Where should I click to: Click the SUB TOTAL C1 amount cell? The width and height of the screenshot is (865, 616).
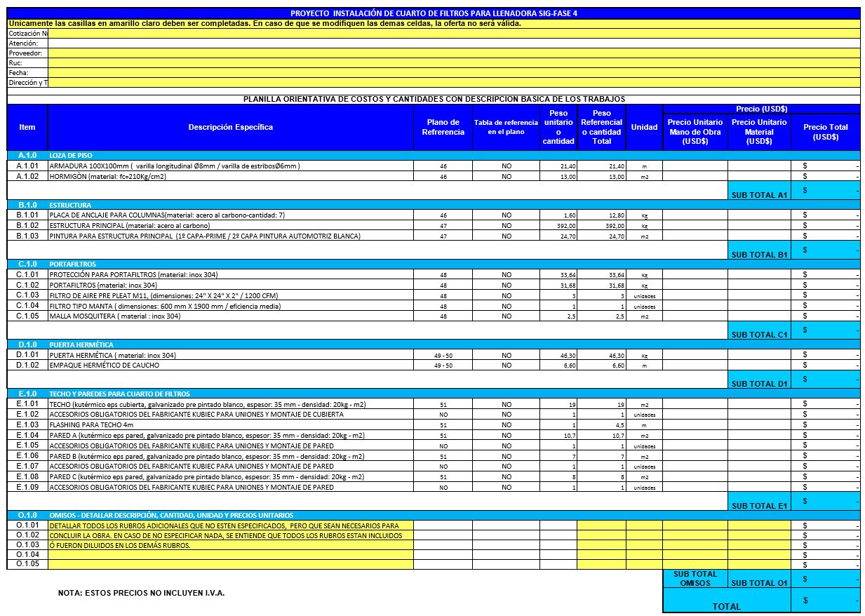coord(826,330)
